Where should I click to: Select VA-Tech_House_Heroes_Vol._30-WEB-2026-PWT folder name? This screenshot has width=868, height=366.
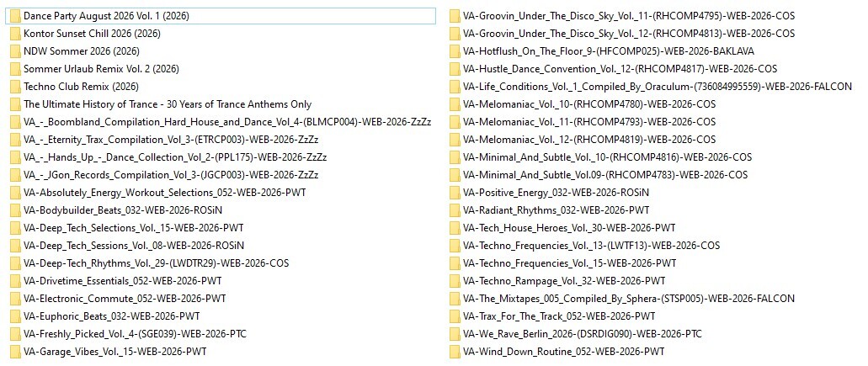coord(569,228)
